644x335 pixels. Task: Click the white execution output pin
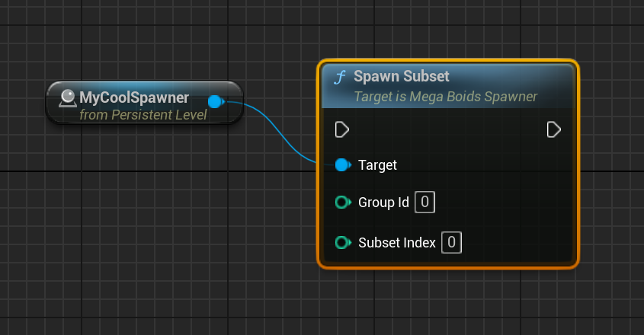pos(554,130)
